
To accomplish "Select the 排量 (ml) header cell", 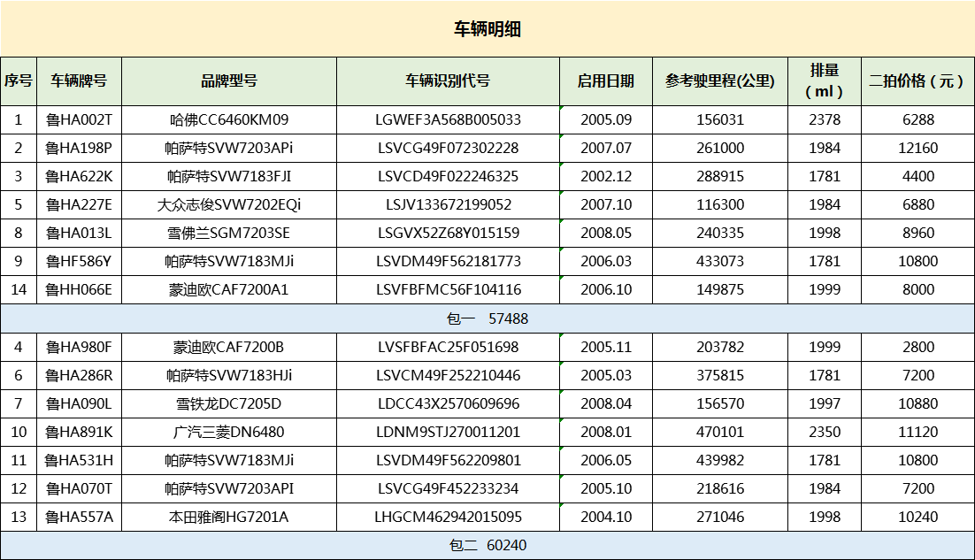I will click(x=825, y=81).
